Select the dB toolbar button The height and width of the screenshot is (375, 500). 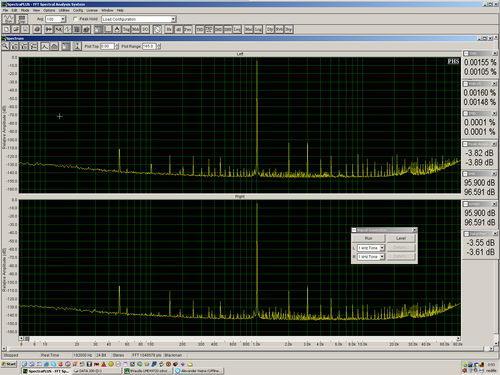178,29
